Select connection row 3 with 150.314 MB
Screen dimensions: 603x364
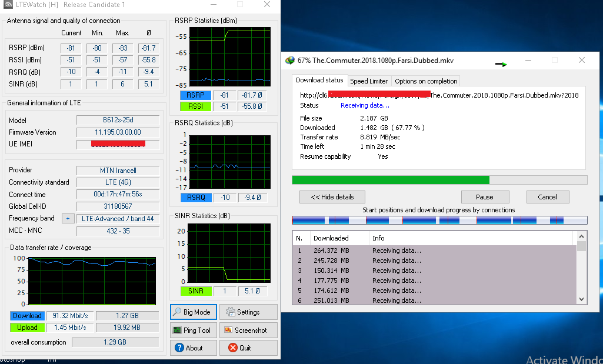pyautogui.click(x=435, y=271)
